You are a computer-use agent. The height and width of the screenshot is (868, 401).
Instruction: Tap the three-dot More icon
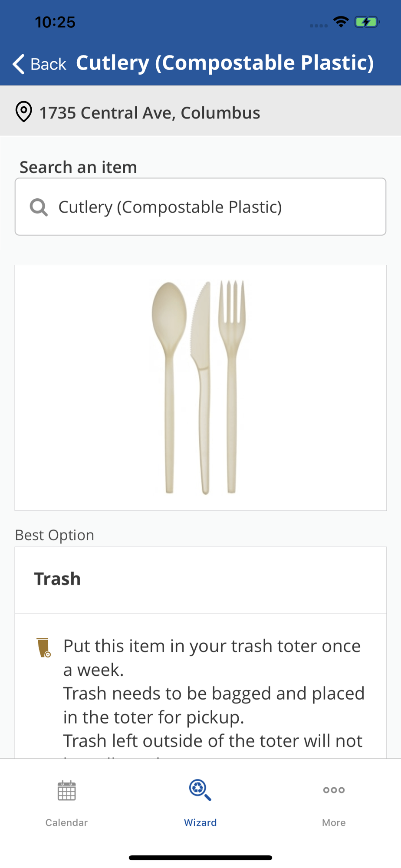click(334, 790)
